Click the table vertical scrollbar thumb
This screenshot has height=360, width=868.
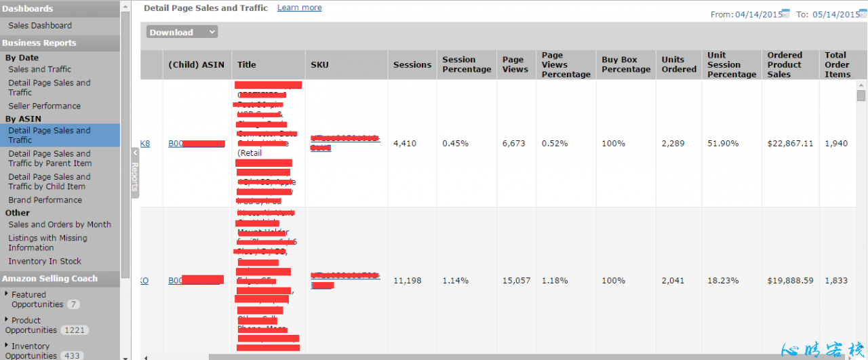[x=861, y=96]
